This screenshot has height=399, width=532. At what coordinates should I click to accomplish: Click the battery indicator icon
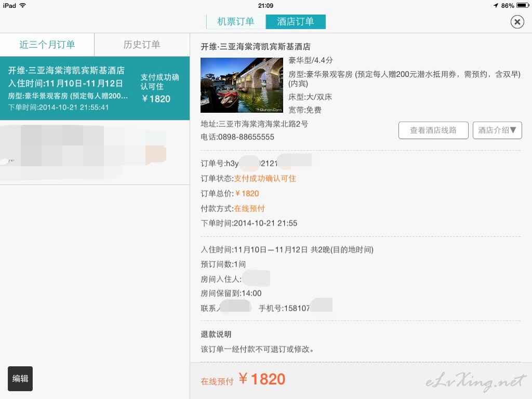tap(523, 5)
